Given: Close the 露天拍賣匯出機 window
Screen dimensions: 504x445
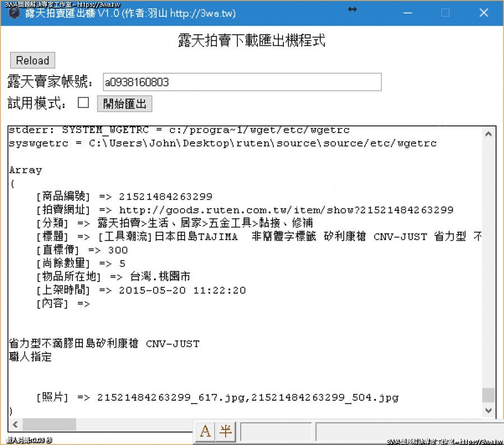Looking at the screenshot, I should click(484, 13).
